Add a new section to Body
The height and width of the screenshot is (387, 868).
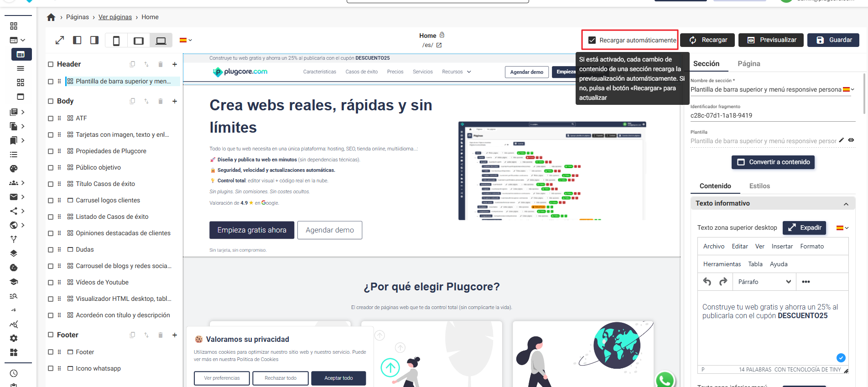[175, 101]
